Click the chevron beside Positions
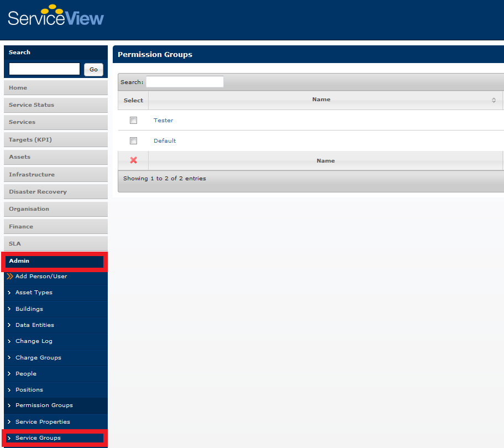 (x=9, y=390)
